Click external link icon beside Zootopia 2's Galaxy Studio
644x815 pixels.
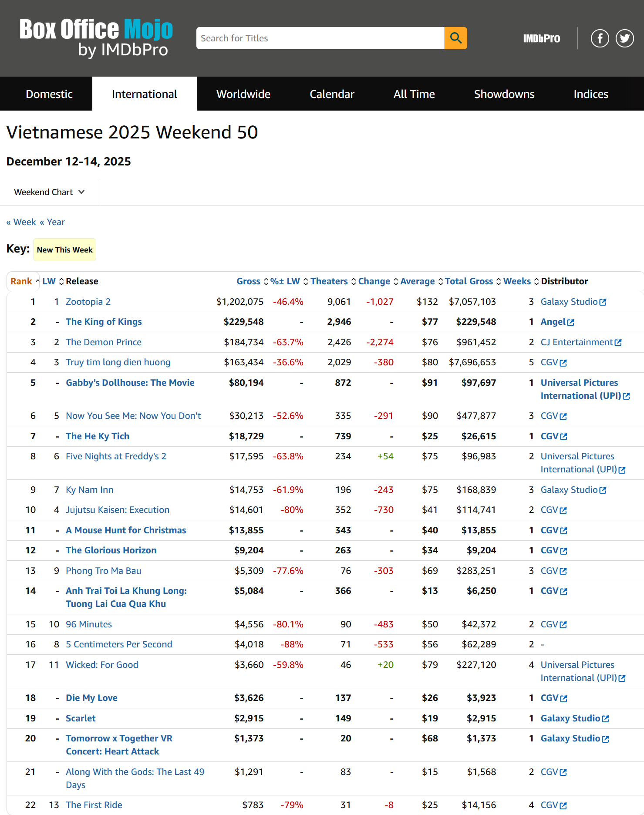603,302
